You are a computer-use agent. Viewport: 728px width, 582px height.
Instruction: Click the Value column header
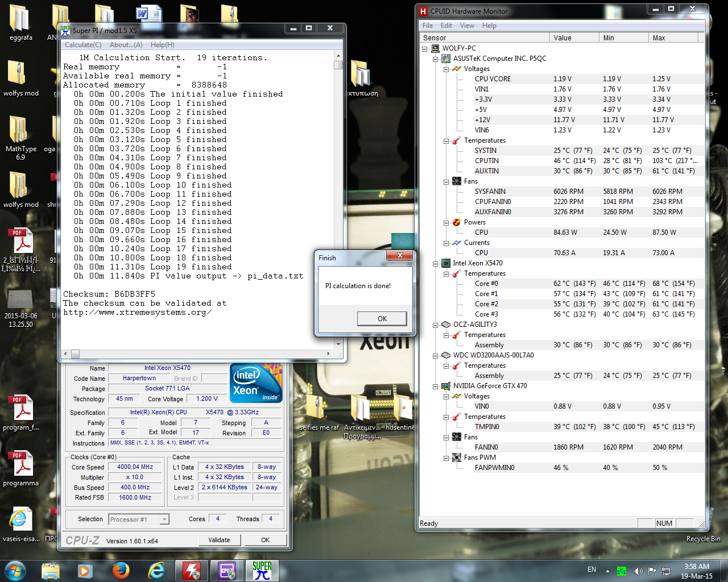(x=574, y=38)
